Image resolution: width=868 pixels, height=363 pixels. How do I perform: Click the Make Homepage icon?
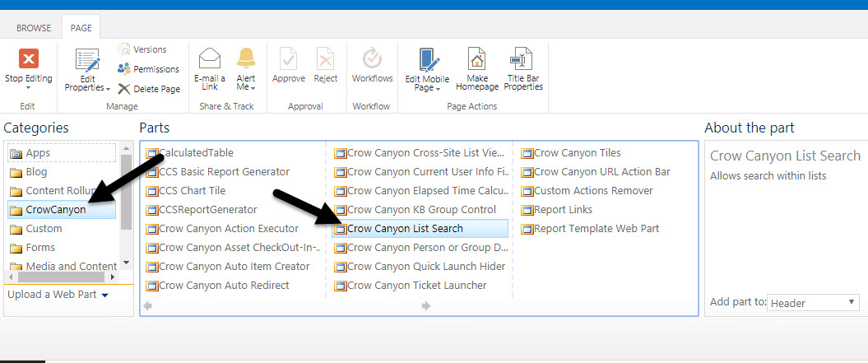(477, 59)
